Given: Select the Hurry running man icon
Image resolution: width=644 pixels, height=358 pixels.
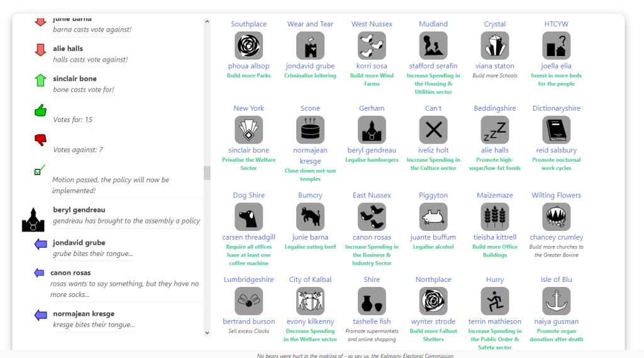Looking at the screenshot, I should tap(494, 301).
